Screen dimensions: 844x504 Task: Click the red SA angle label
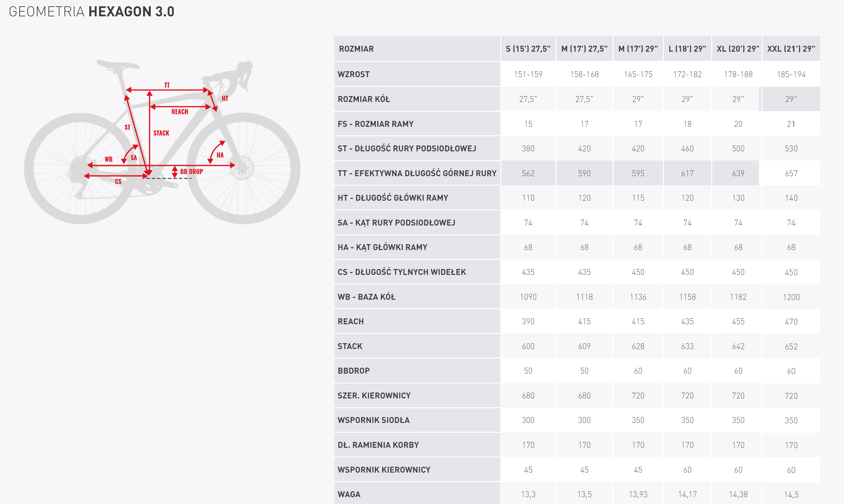click(133, 158)
